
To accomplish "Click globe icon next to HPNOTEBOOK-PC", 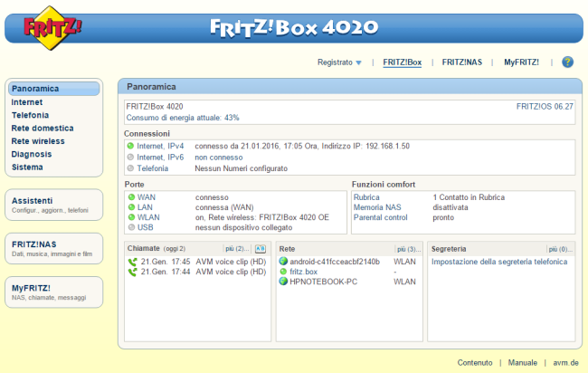I will 283,281.
